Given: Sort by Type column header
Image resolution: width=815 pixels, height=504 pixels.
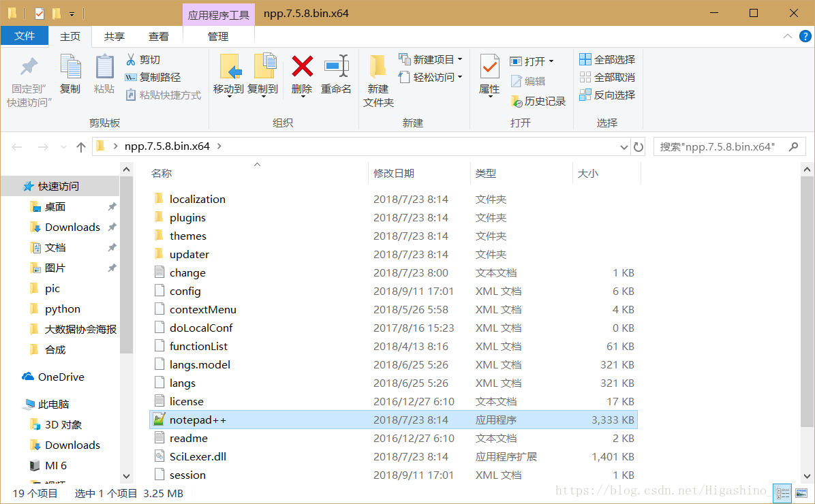Looking at the screenshot, I should (x=486, y=174).
